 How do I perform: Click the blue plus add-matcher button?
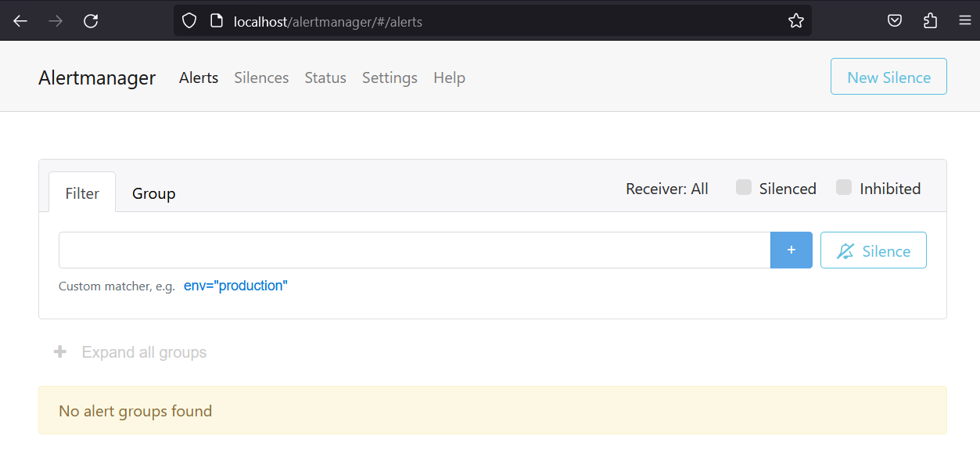click(x=791, y=250)
